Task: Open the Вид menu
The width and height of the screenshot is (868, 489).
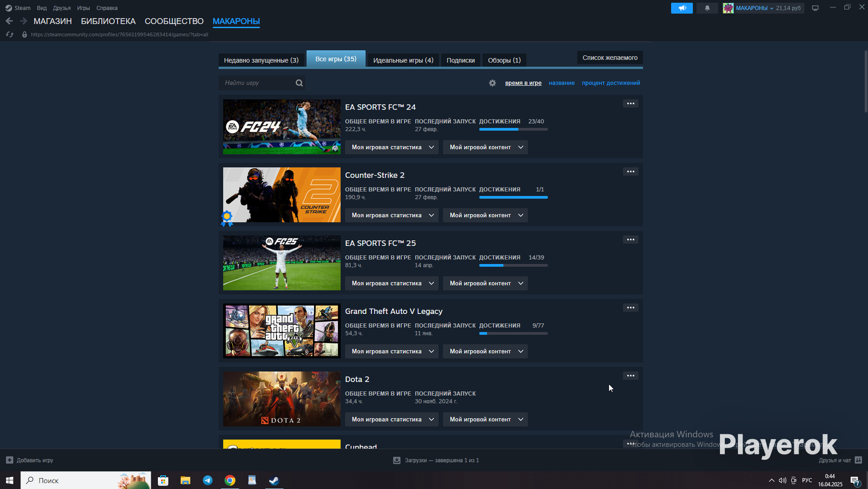Action: [42, 8]
